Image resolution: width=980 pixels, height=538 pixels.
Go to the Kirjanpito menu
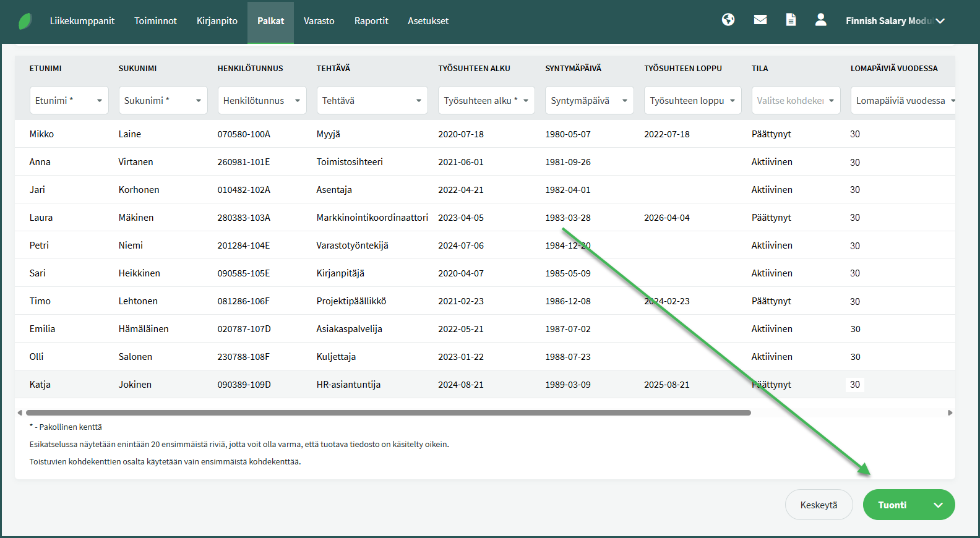click(x=217, y=21)
